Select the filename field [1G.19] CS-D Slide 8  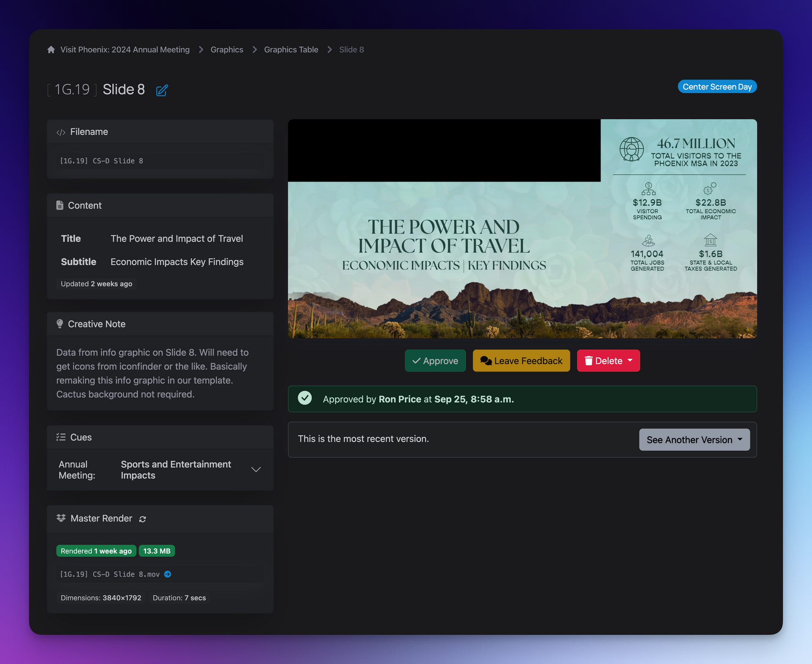(x=160, y=161)
